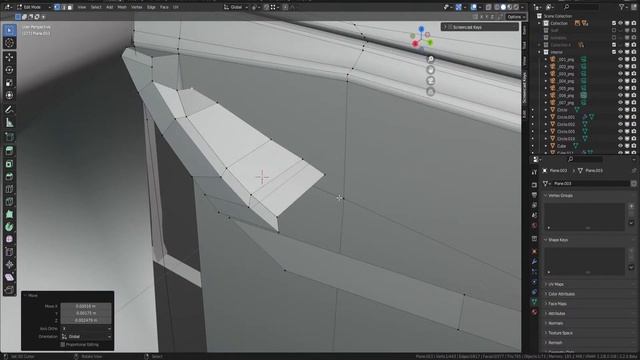
Task: Select the Rotate tool
Action: [x=9, y=70]
